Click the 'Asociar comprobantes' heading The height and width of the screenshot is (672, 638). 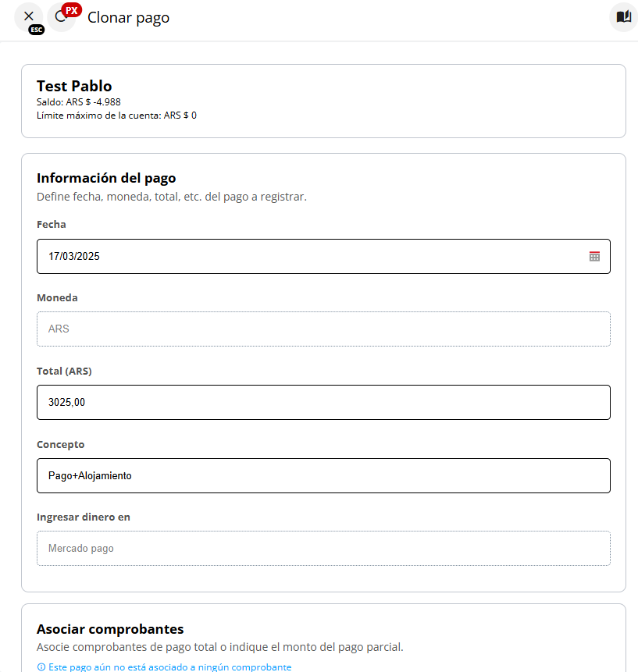click(x=110, y=629)
